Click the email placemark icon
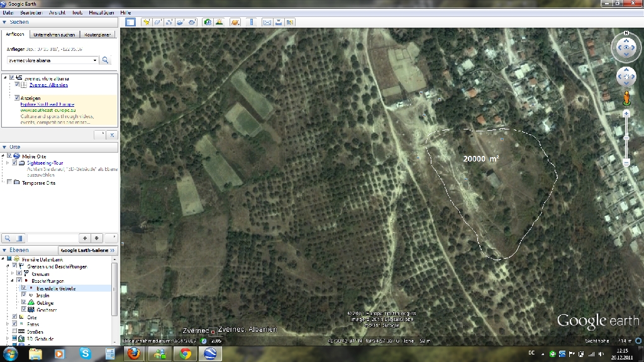The width and height of the screenshot is (644, 362). point(267,22)
